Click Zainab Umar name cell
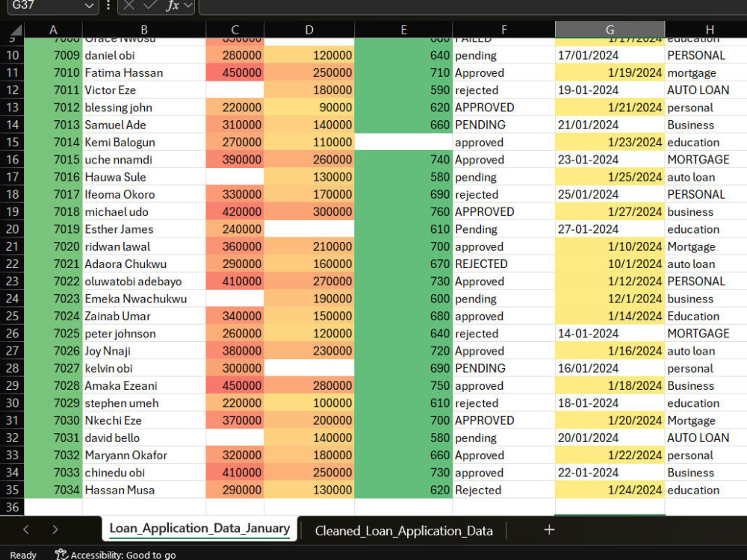Screen dimensions: 747x560 [144, 316]
